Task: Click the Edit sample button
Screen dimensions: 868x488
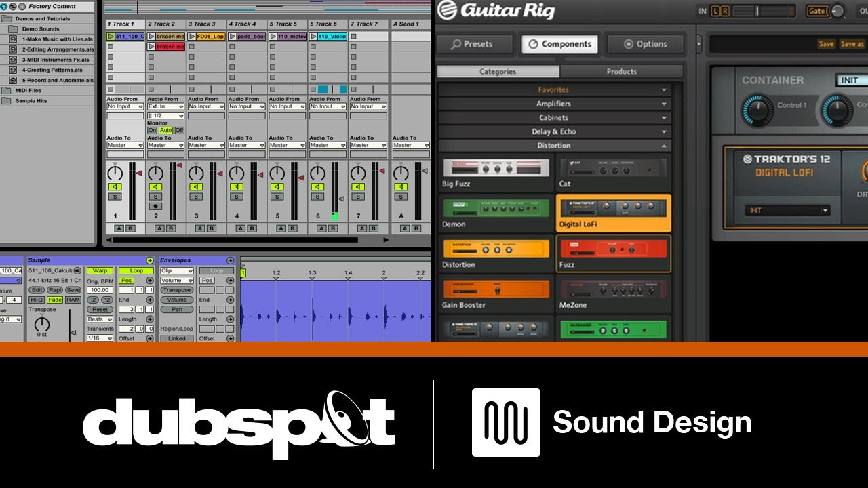Action: pos(37,290)
